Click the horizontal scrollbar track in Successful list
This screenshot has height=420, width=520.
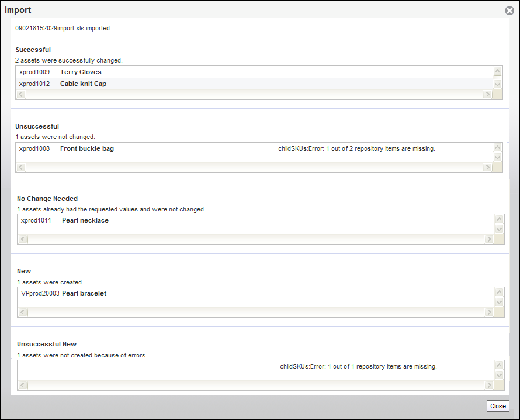(254, 95)
